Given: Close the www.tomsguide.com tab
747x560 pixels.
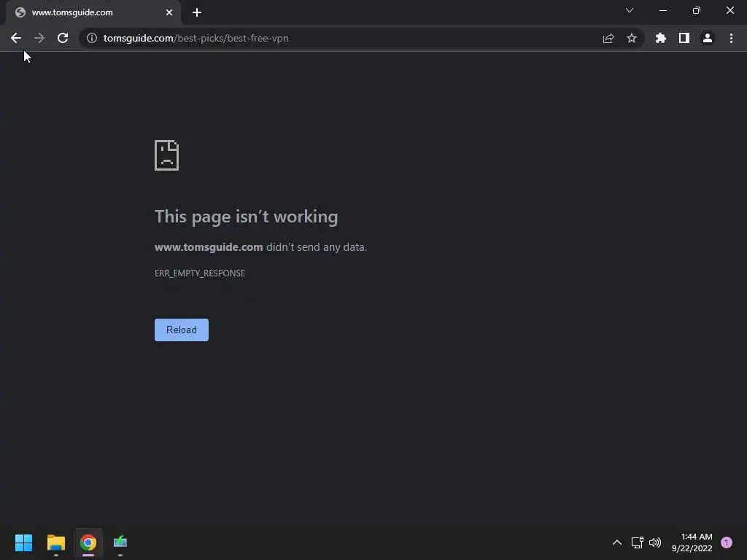Looking at the screenshot, I should point(169,12).
